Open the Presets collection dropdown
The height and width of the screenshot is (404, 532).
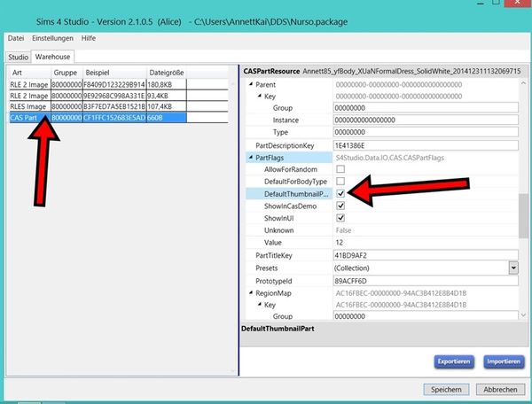[x=512, y=267]
